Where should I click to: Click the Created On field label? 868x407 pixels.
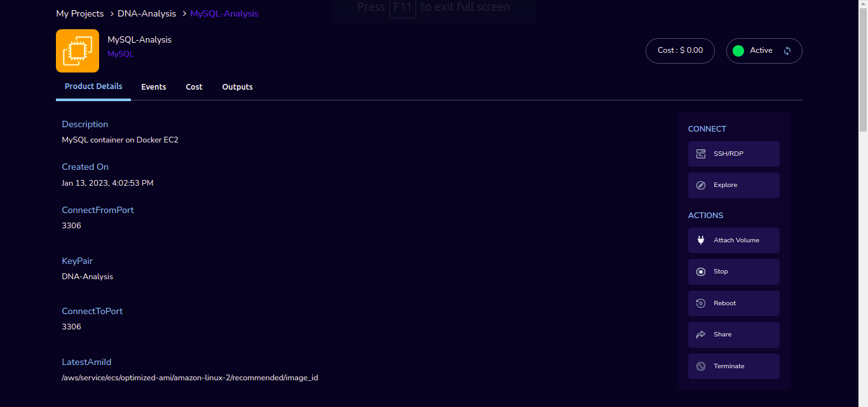point(85,167)
